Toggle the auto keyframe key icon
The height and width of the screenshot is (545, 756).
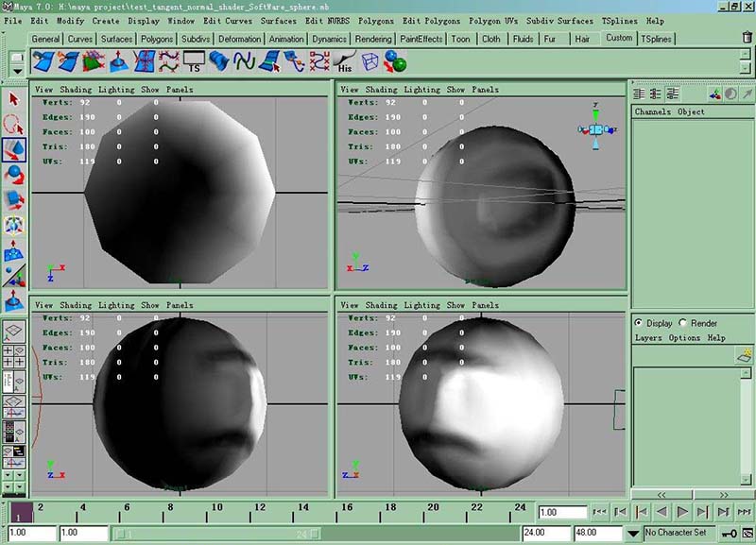tap(729, 533)
